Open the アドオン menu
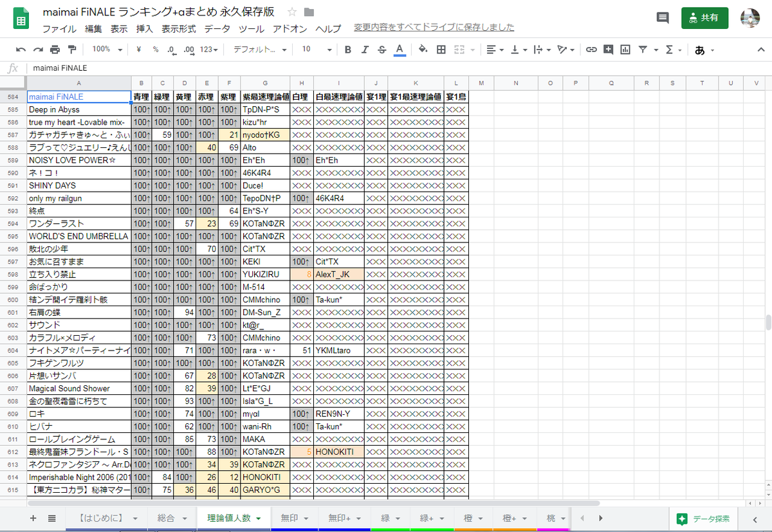This screenshot has height=532, width=772. tap(289, 28)
